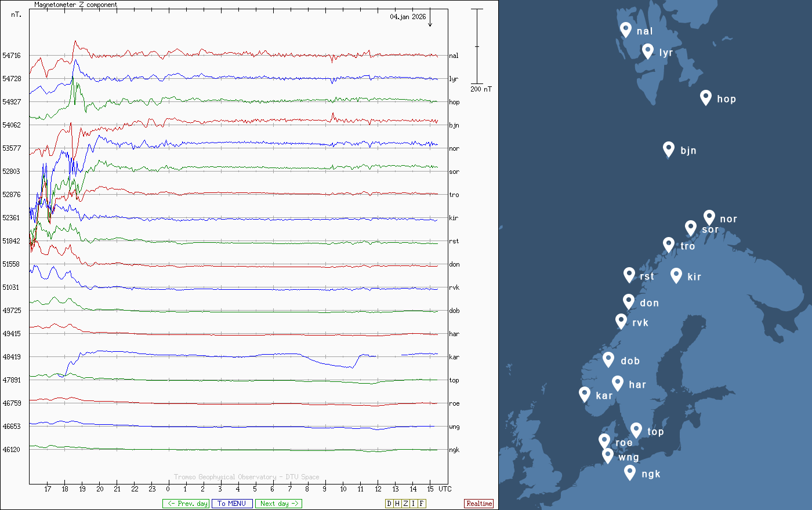The image size is (812, 510).
Task: Show the F component plot
Action: [422, 504]
